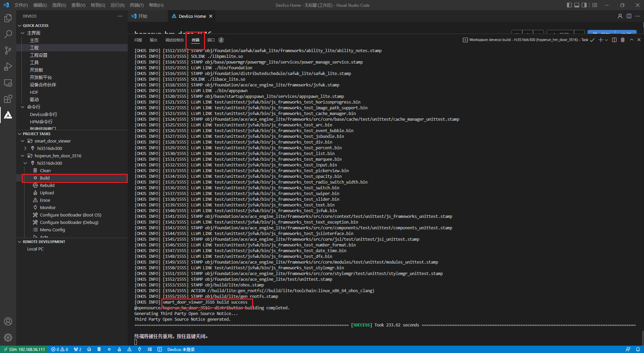Open 工程设置 in quick access

pos(72,55)
